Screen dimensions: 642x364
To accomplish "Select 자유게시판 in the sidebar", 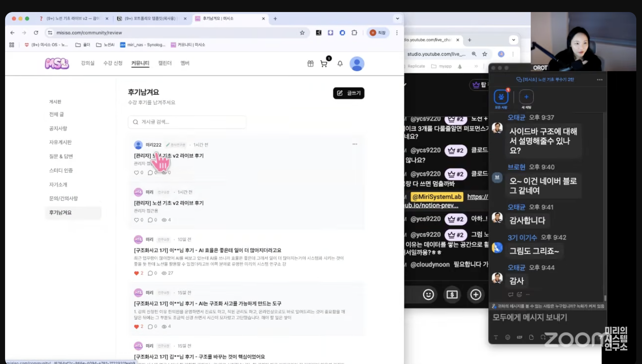I will coord(60,142).
